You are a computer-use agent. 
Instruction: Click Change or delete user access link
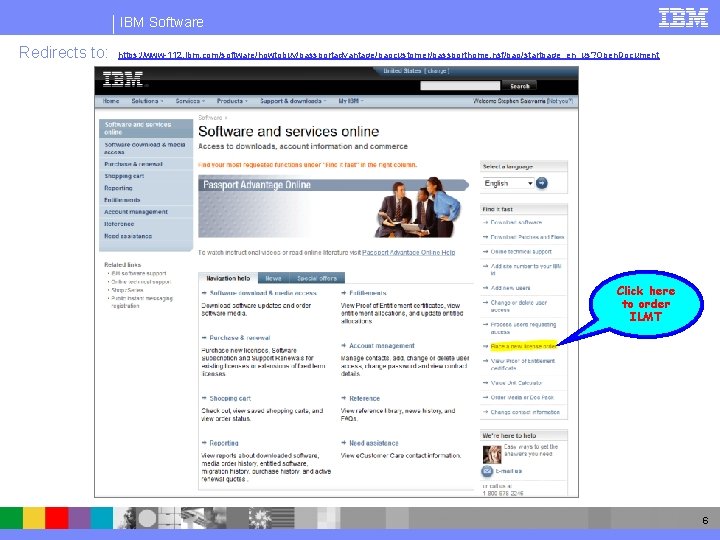518,306
